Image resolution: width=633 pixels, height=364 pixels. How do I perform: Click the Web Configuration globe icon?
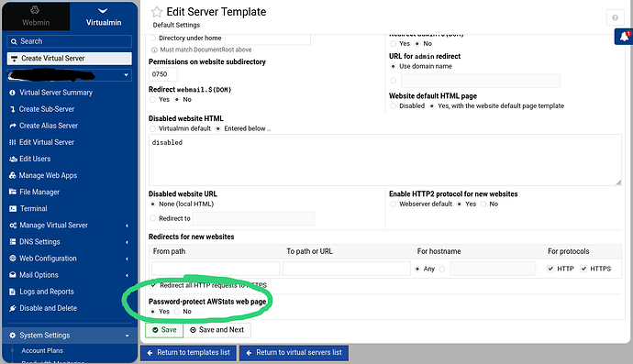[13, 259]
